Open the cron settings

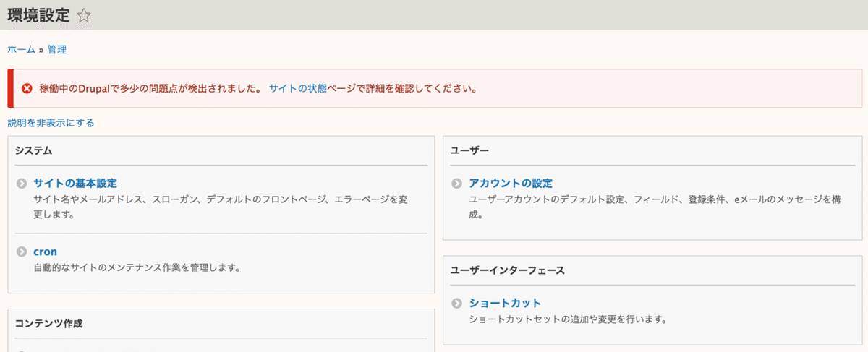(45, 252)
